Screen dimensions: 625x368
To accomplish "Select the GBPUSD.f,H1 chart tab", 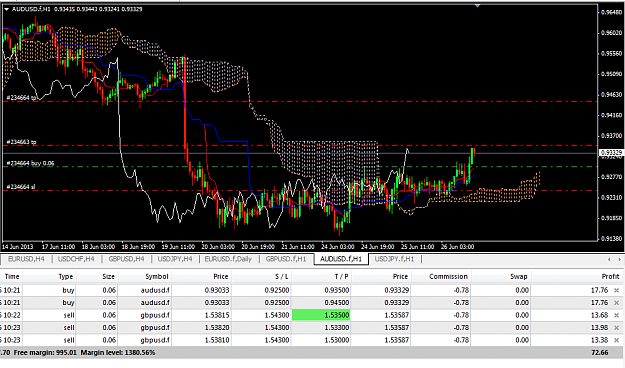I will 286,259.
